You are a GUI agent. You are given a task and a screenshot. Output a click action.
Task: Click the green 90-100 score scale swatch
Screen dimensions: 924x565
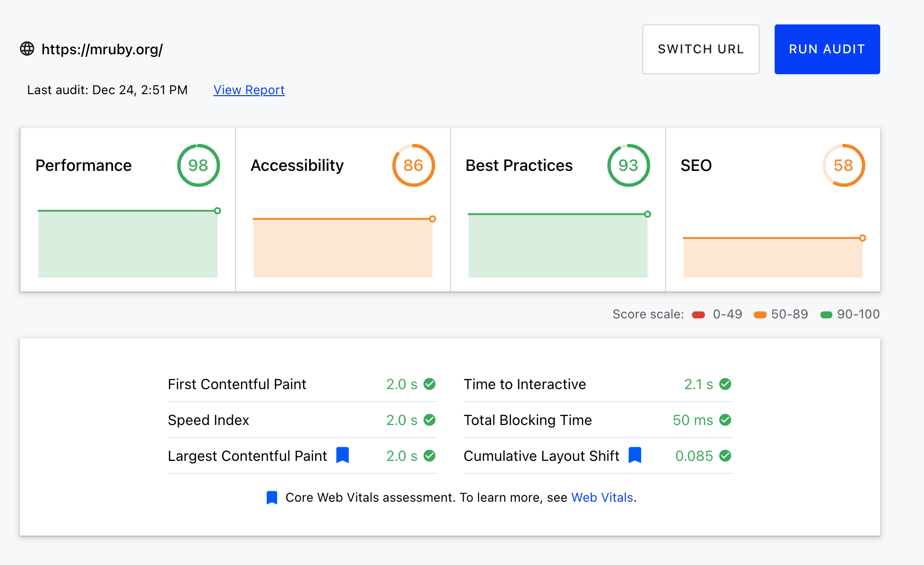coord(826,315)
